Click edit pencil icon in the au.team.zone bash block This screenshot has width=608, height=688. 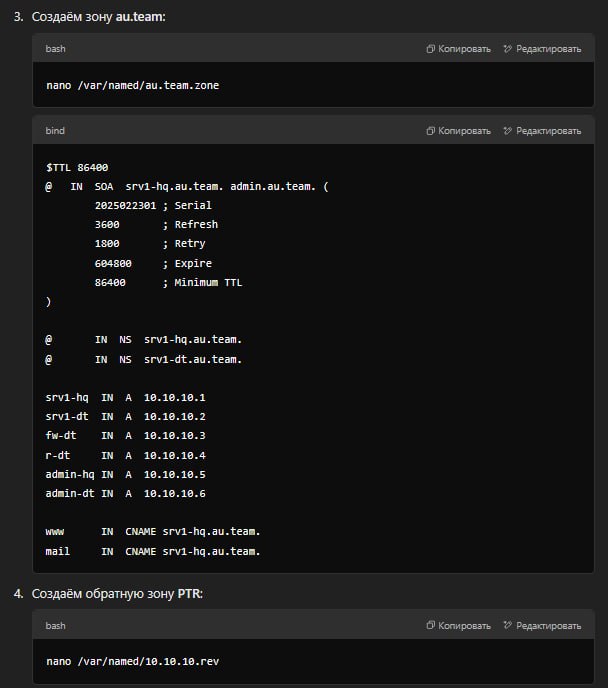(x=509, y=48)
